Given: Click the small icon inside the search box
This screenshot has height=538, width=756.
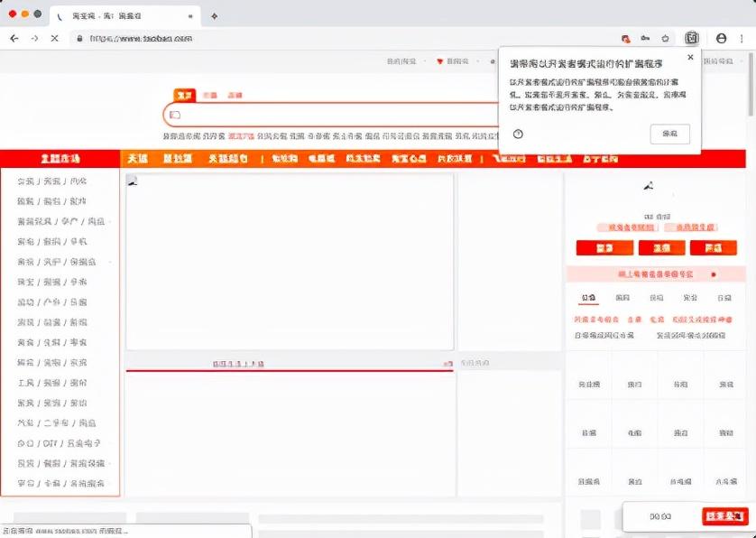Looking at the screenshot, I should [x=175, y=115].
